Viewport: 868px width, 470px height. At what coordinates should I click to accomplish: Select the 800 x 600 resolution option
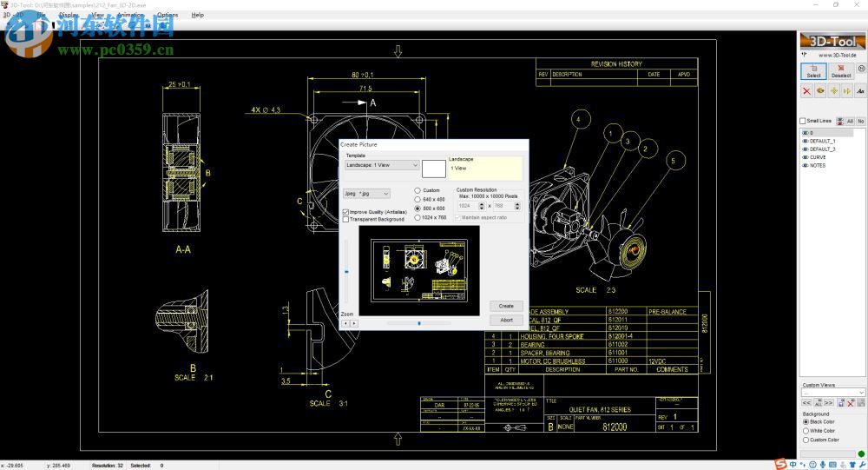pyautogui.click(x=418, y=209)
